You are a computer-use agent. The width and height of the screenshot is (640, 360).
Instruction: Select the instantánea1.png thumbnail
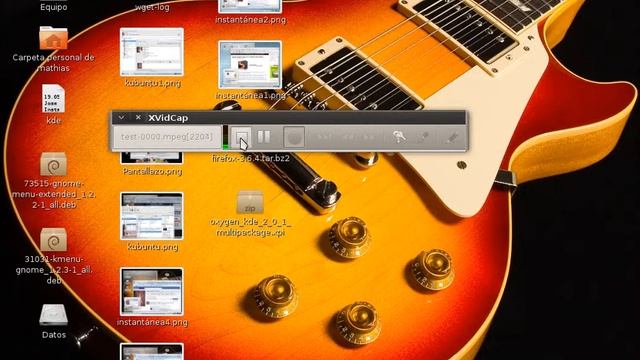coord(250,64)
